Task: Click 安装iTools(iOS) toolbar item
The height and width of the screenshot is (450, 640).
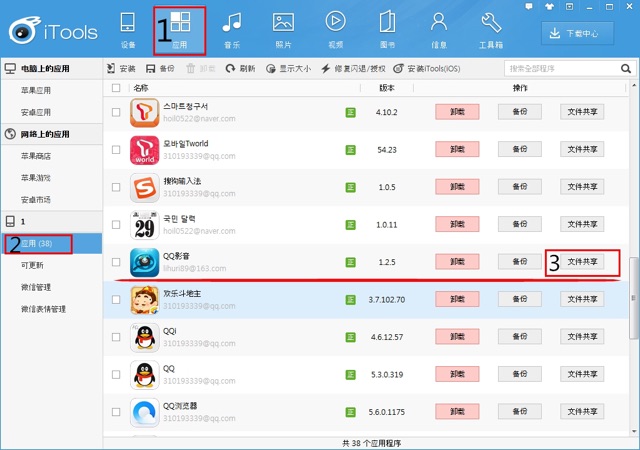Action: coord(427,69)
